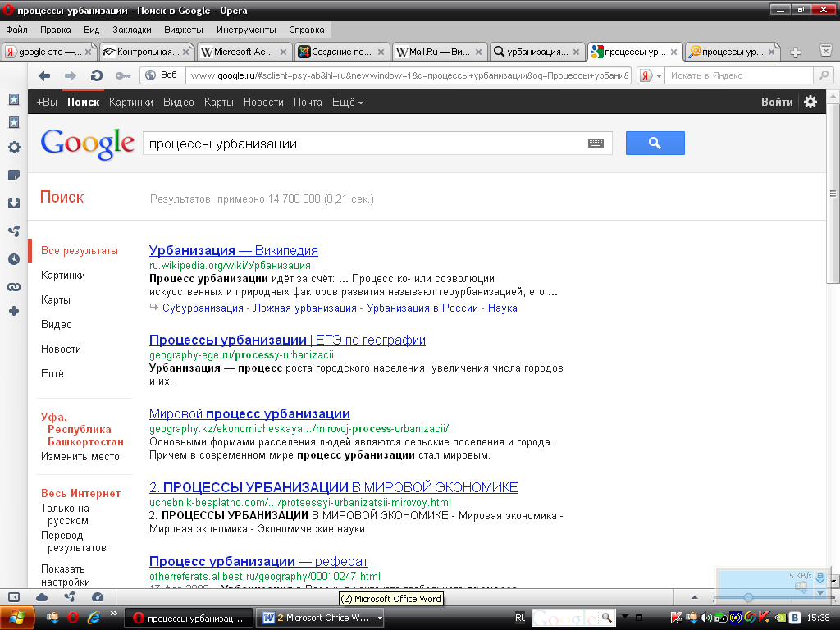This screenshot has width=840, height=630.
Task: Reload the page with the refresh icon
Action: pyautogui.click(x=97, y=75)
